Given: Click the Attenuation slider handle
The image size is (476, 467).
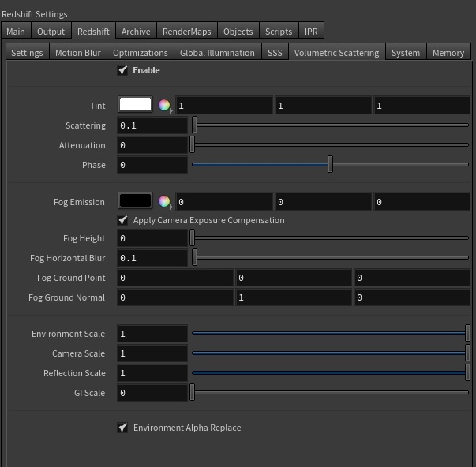Looking at the screenshot, I should 192,144.
